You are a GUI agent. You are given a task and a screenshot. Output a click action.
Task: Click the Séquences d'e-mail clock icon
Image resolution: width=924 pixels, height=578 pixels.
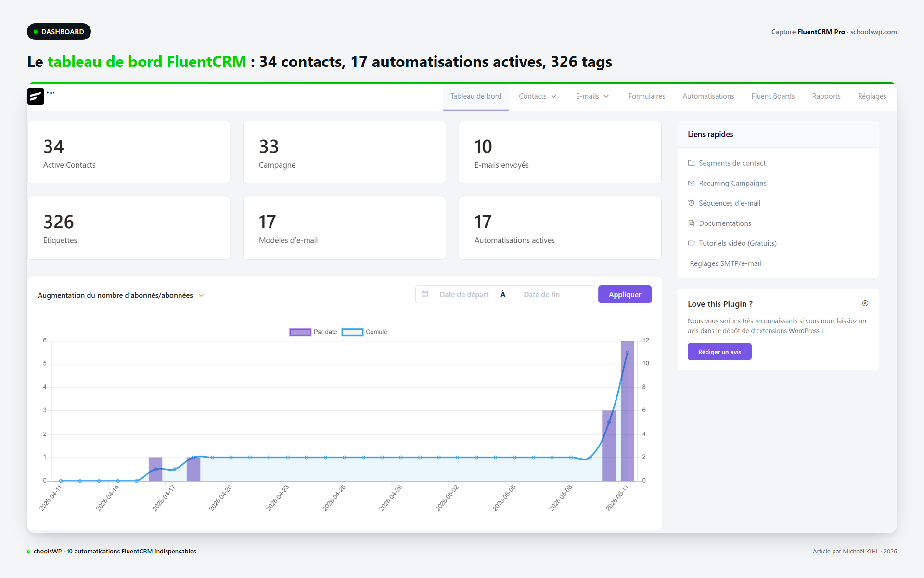tap(691, 203)
